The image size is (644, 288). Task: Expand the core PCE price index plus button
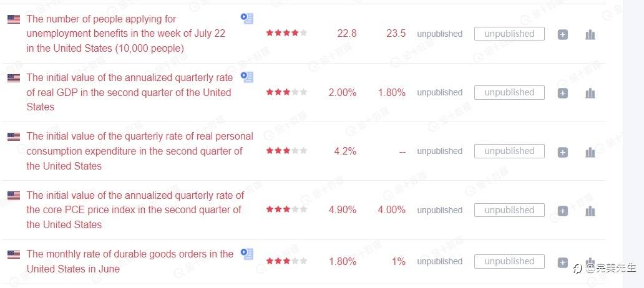coord(562,211)
